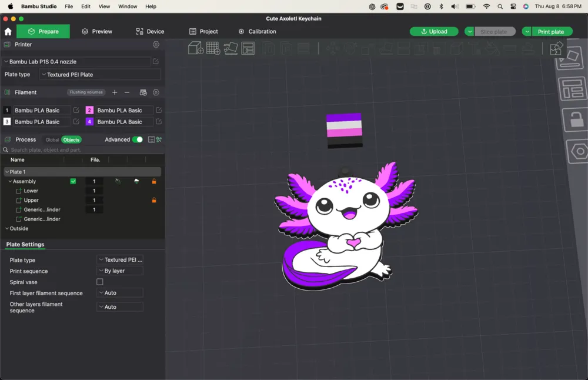The image size is (588, 380).
Task: Open the Assembly view puzzle icon
Action: pos(556,48)
